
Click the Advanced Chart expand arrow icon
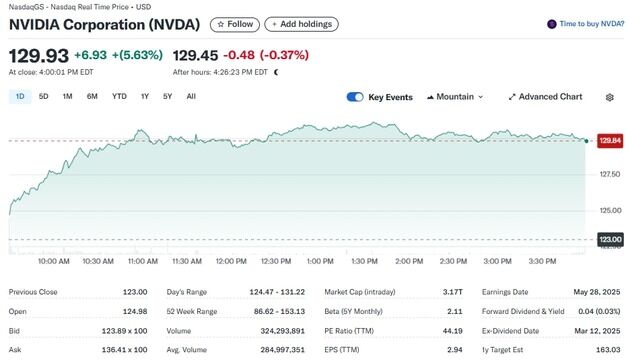512,97
